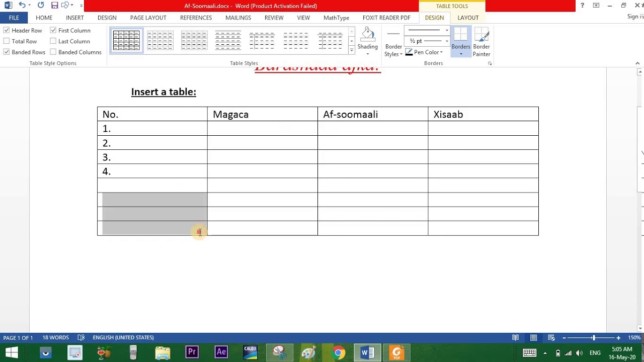Open the FILE tab
This screenshot has height=362, width=644.
point(14,18)
